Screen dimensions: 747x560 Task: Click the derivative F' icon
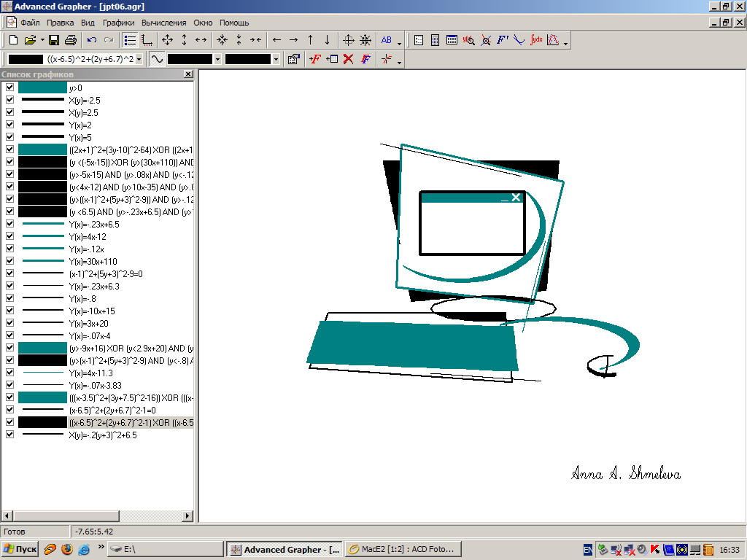503,40
